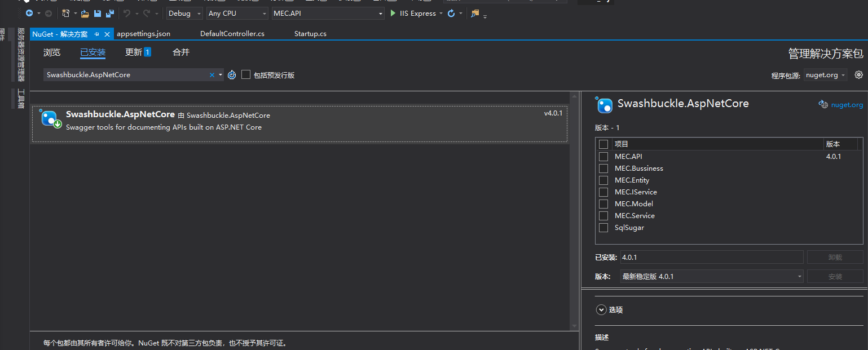Click the open file folder icon
The width and height of the screenshot is (868, 350).
coord(85,13)
